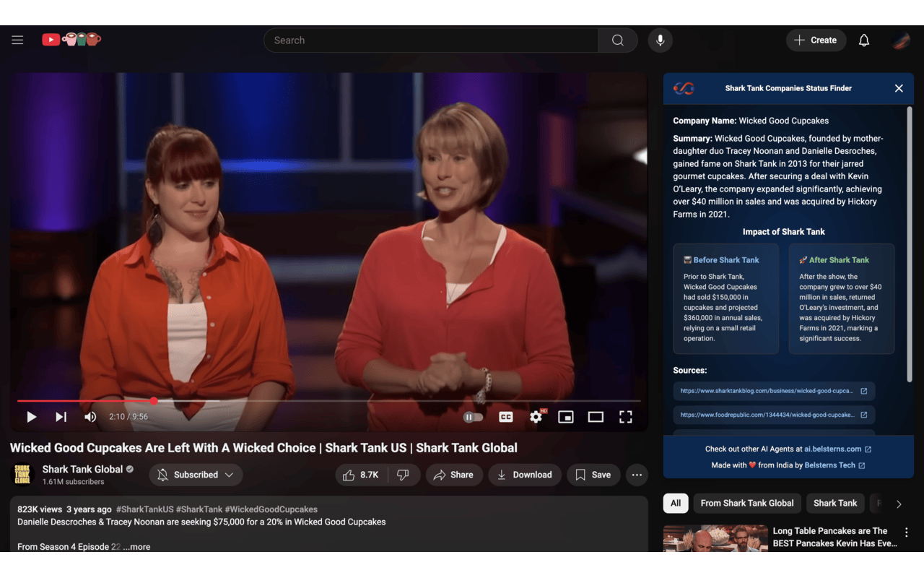Open account avatar menu
Image resolution: width=924 pixels, height=578 pixels.
[x=901, y=40]
